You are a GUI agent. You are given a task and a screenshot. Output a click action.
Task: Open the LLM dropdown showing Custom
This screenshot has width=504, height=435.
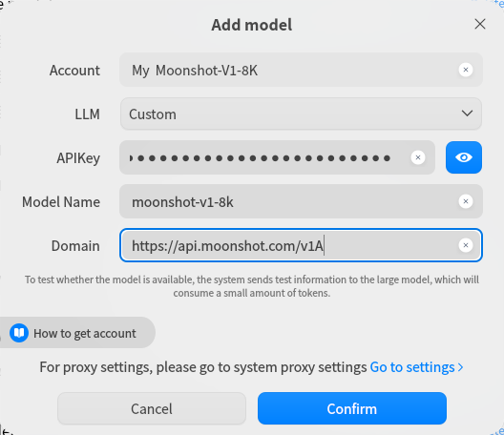pos(301,114)
